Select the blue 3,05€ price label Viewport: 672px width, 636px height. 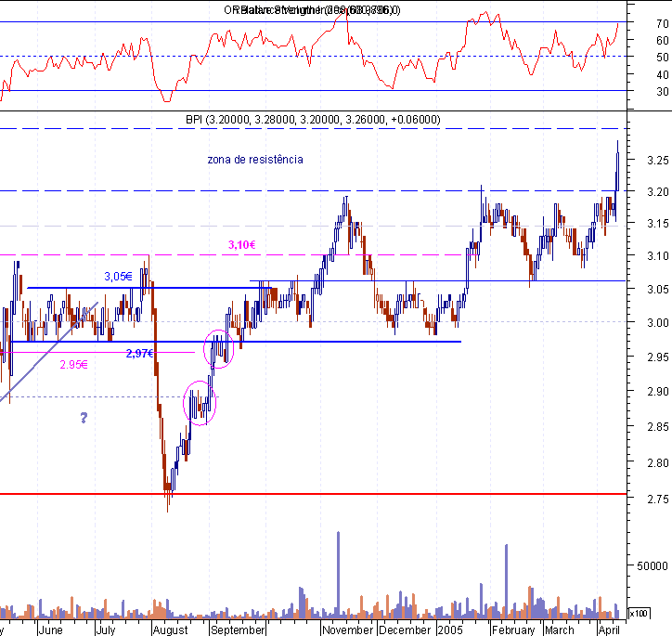pos(118,277)
